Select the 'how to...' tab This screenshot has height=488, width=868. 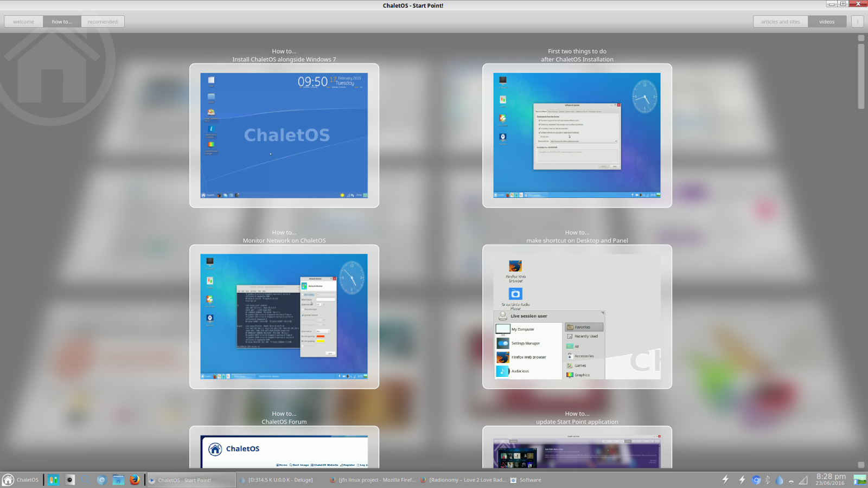(x=62, y=22)
